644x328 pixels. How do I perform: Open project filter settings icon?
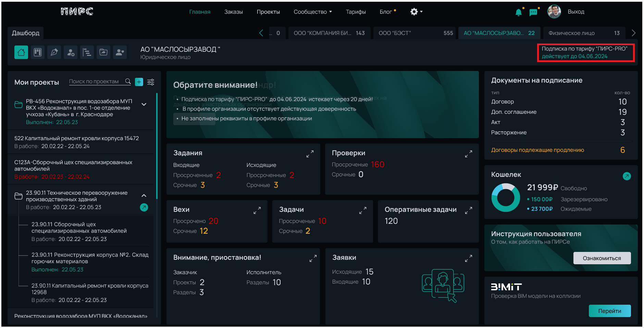(151, 82)
